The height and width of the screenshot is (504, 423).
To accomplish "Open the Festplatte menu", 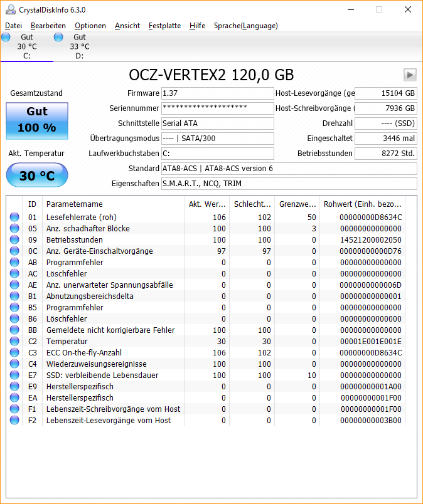I will pos(164,26).
